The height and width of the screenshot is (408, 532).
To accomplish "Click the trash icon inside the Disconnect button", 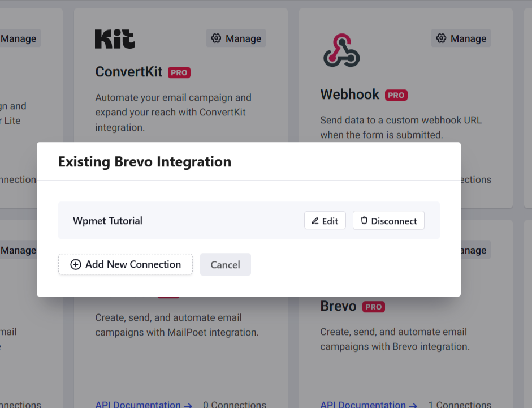I will 364,220.
